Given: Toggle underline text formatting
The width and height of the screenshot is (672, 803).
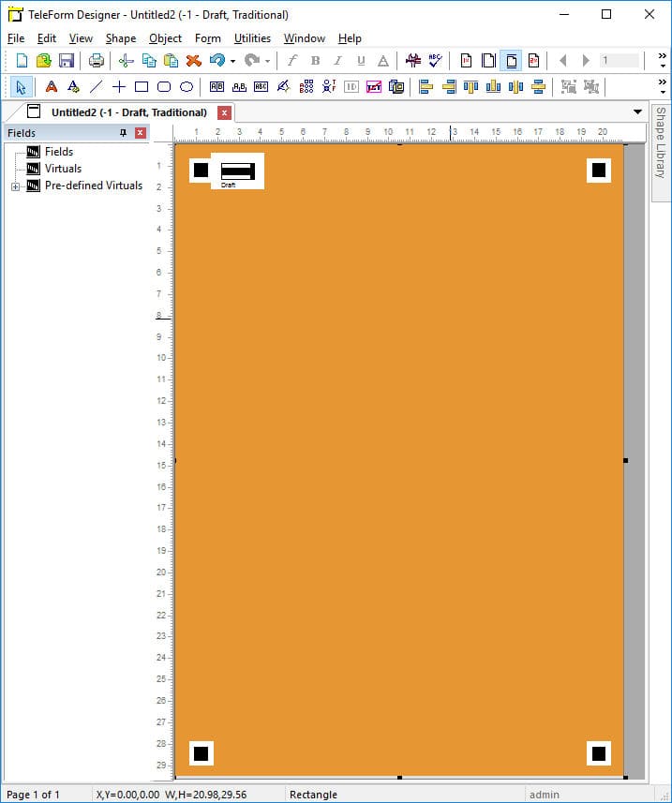Looking at the screenshot, I should (361, 60).
